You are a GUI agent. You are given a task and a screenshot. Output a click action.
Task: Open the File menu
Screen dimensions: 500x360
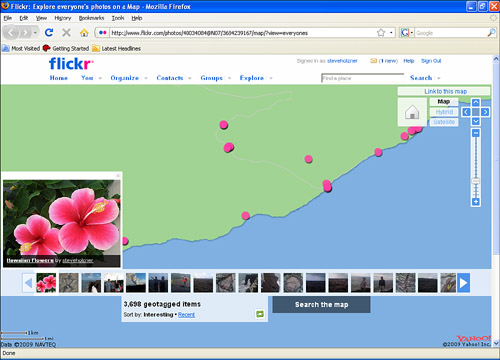pyautogui.click(x=8, y=18)
